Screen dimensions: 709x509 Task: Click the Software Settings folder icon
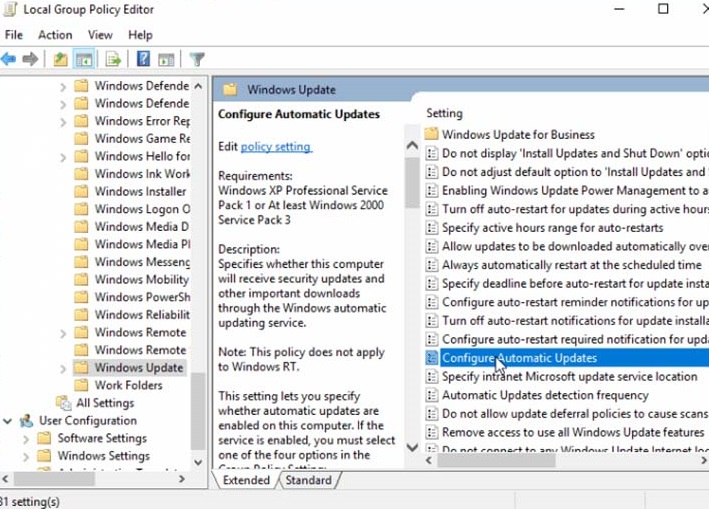click(x=44, y=438)
